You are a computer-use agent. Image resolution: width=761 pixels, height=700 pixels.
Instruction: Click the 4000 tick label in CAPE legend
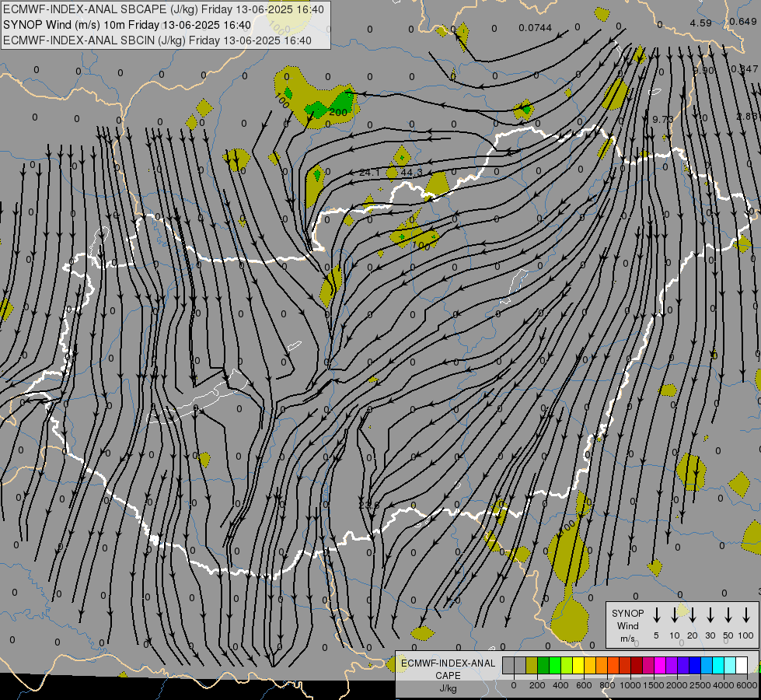point(724,685)
